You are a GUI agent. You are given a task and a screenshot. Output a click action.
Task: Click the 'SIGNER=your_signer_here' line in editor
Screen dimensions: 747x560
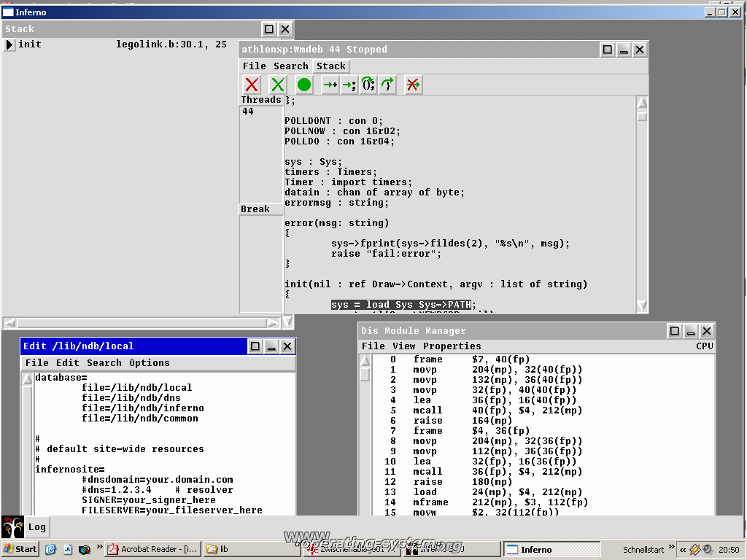[148, 500]
